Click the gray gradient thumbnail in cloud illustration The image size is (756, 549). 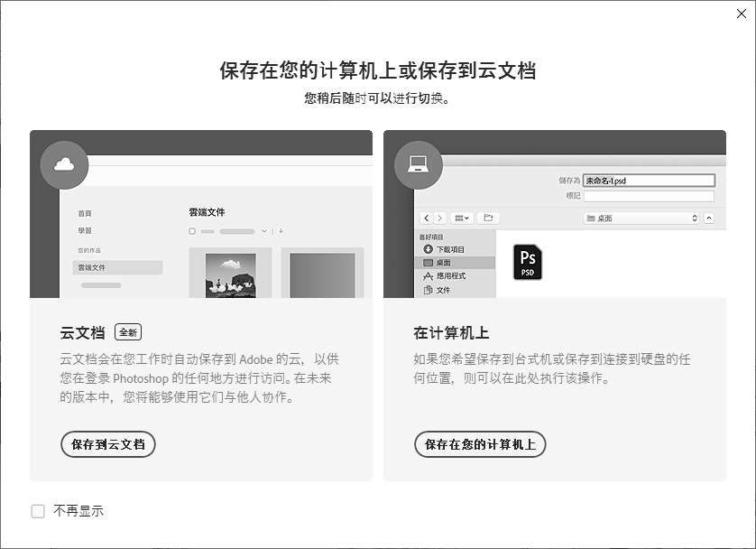[x=322, y=275]
